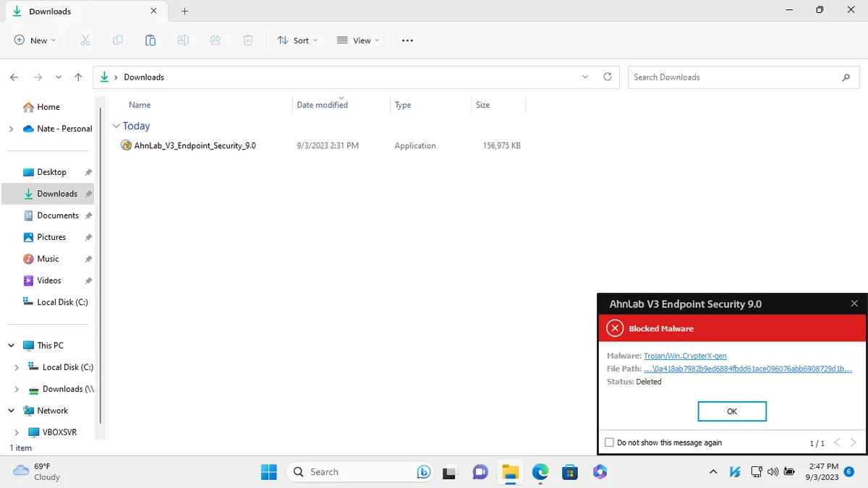Viewport: 868px width, 488px height.
Task: Open the New dropdown button
Action: coord(35,40)
